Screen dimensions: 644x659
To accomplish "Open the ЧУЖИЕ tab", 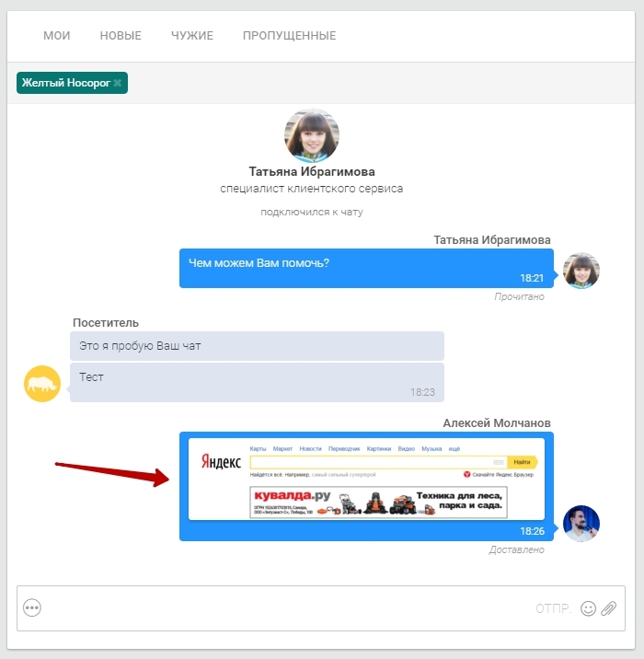I will (192, 36).
